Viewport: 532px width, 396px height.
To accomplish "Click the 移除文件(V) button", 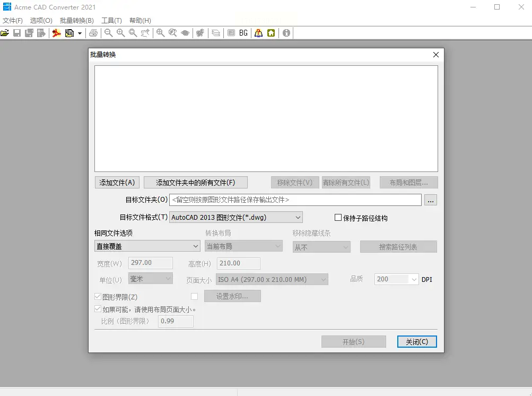I will click(x=295, y=183).
